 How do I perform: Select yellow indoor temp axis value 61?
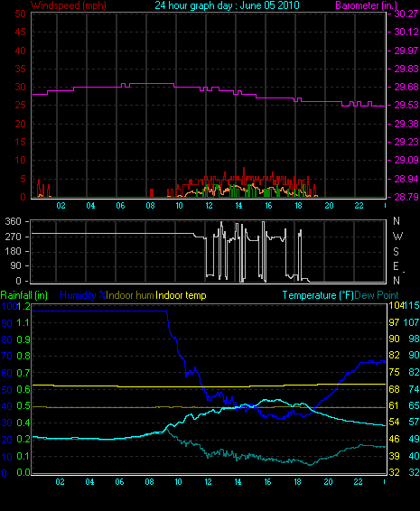point(394,405)
